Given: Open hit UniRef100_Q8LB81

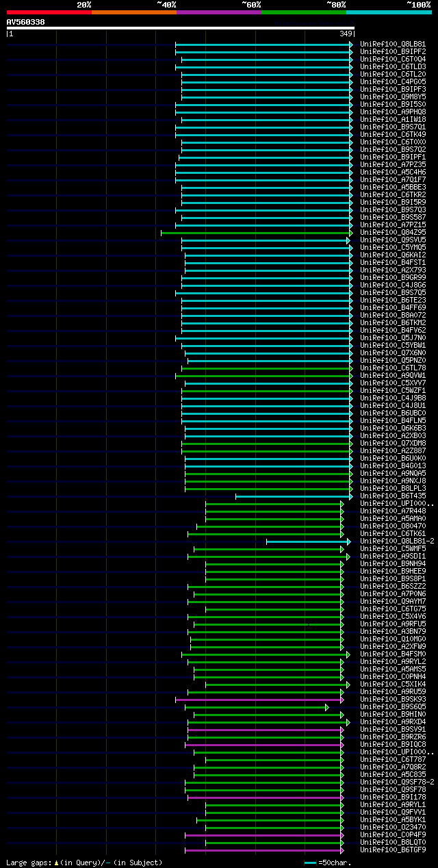Looking at the screenshot, I should click(393, 44).
